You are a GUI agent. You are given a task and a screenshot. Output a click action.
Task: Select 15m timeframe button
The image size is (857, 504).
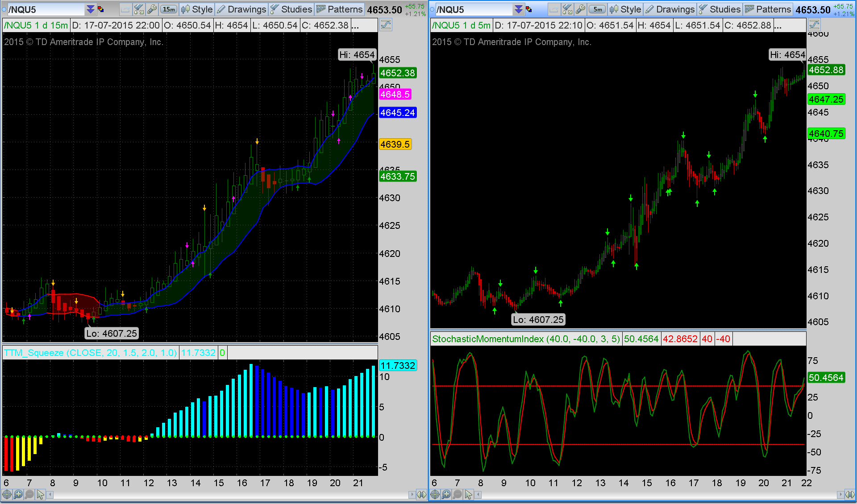(169, 9)
